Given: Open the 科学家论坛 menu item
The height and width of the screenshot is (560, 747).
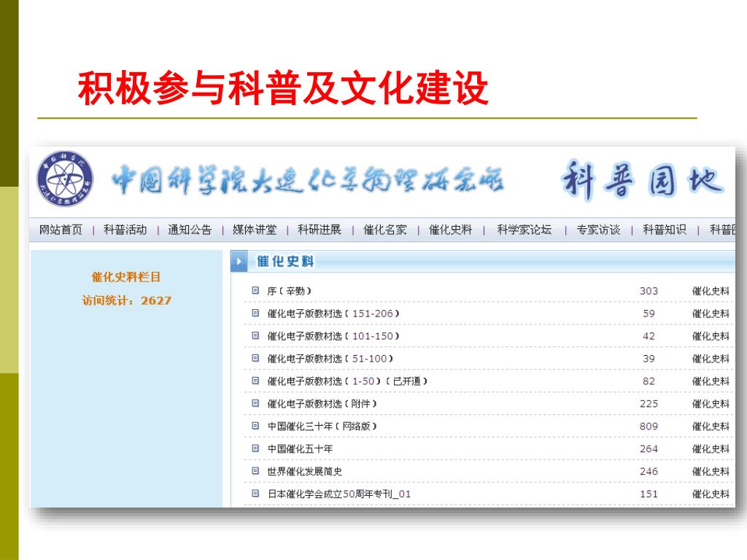Looking at the screenshot, I should point(524,230).
